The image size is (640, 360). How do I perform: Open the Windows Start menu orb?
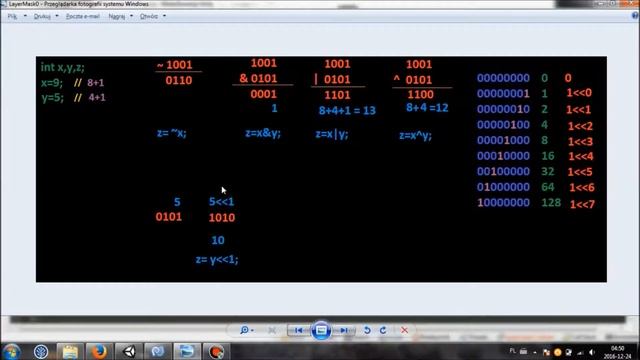(x=11, y=351)
